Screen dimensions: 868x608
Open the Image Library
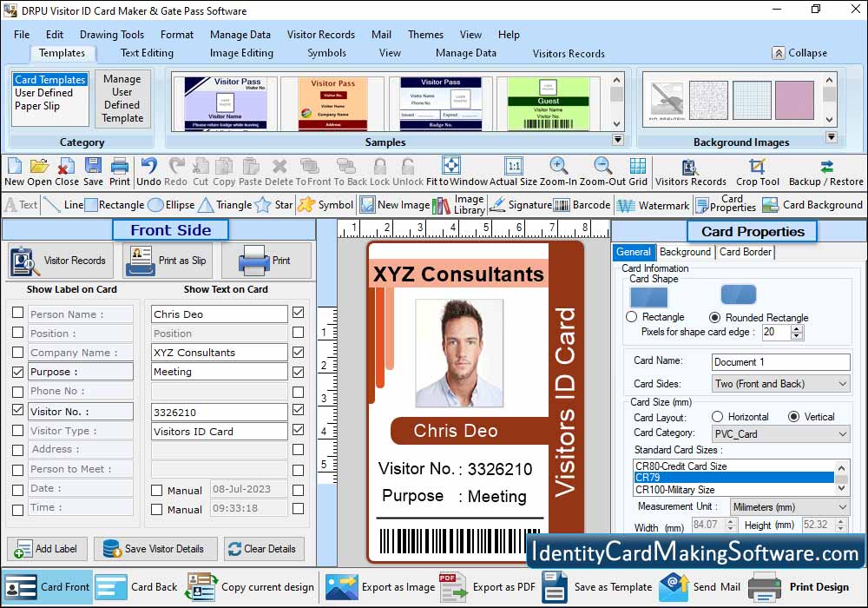pos(458,205)
